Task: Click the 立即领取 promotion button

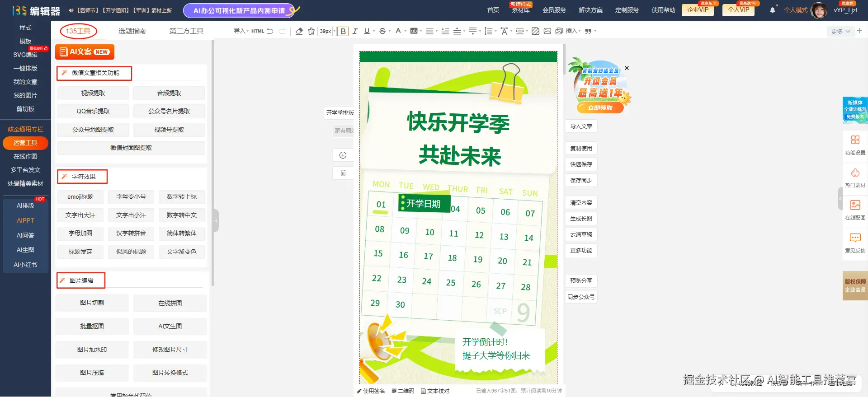Action: click(x=600, y=108)
